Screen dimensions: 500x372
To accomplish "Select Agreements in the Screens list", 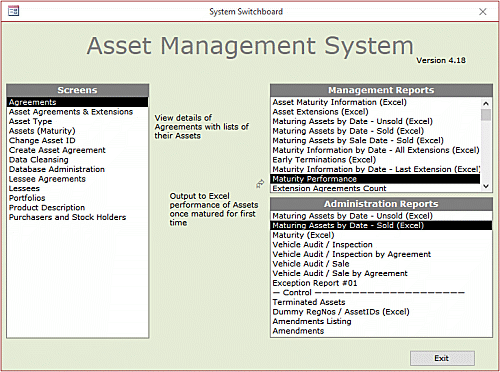I will tap(77, 102).
